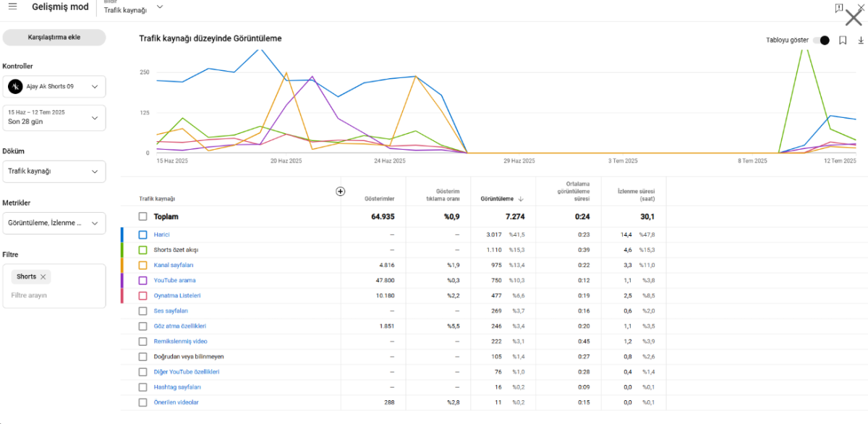The width and height of the screenshot is (868, 424).
Task: Click the Oynatma Listeleri impressions value 10.180
Action: pyautogui.click(x=385, y=295)
